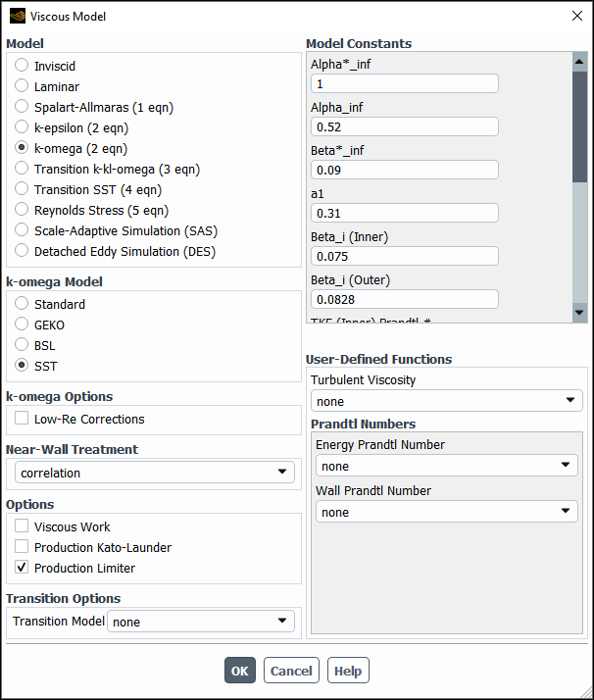Choose the k-epsilon (2 eqn) model

coord(22,127)
